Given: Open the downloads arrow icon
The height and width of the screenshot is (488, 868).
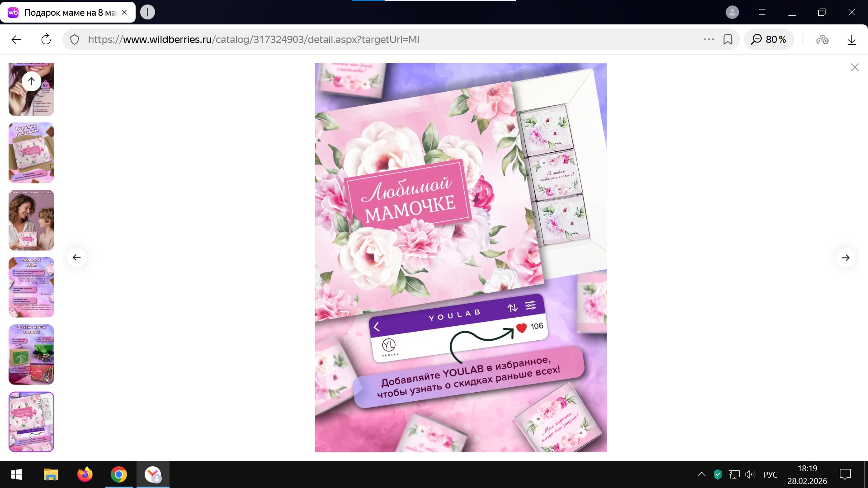Looking at the screenshot, I should (x=851, y=40).
